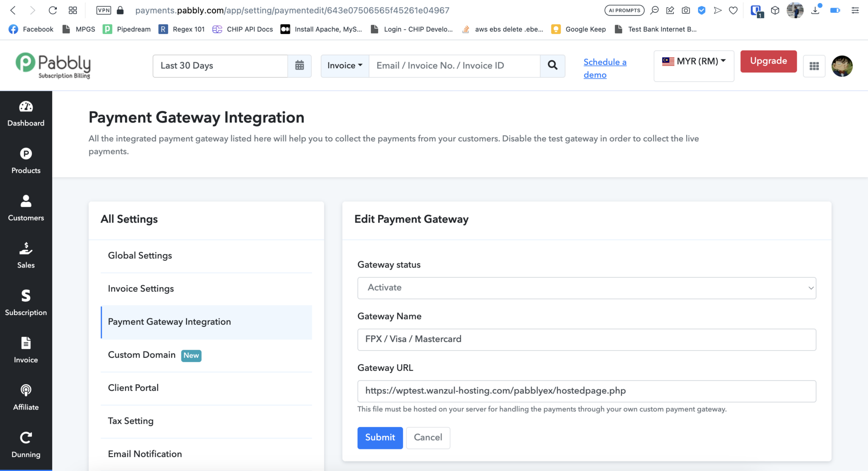Click the Gateway URL input field
868x471 pixels.
click(586, 391)
